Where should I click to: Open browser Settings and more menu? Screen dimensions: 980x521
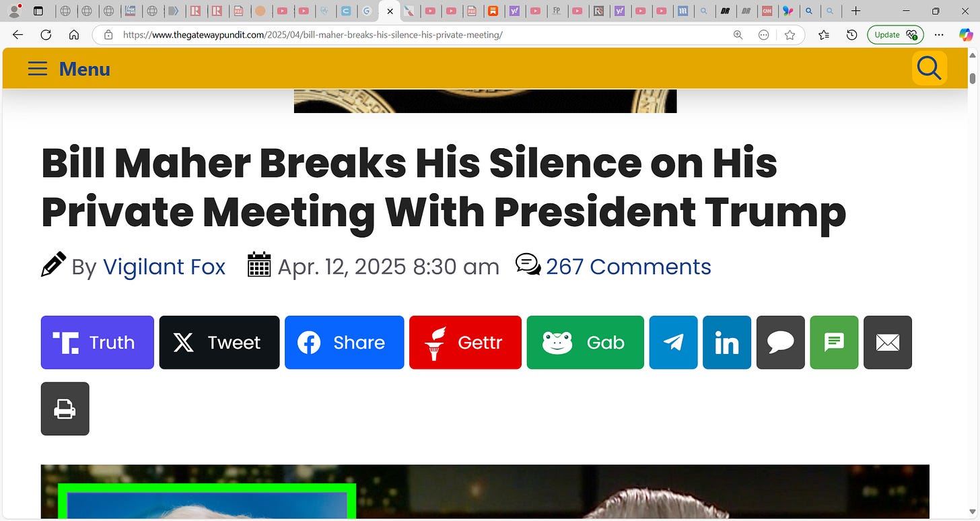click(939, 35)
